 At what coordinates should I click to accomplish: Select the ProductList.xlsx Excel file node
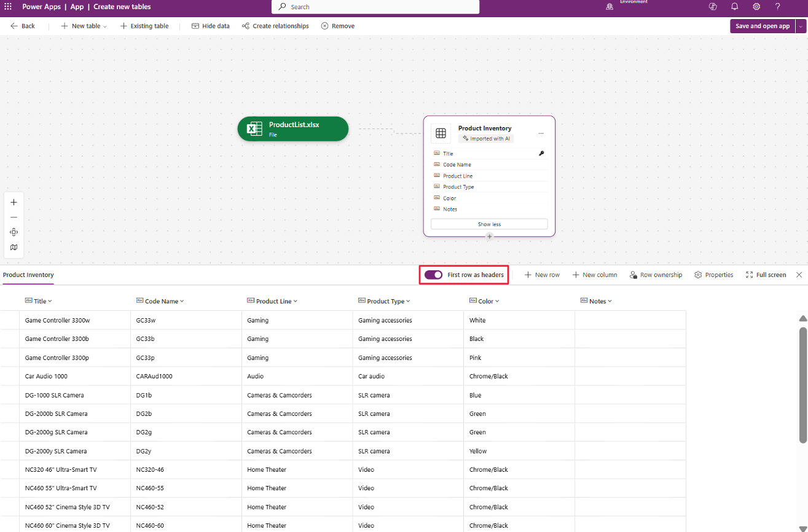click(x=292, y=128)
